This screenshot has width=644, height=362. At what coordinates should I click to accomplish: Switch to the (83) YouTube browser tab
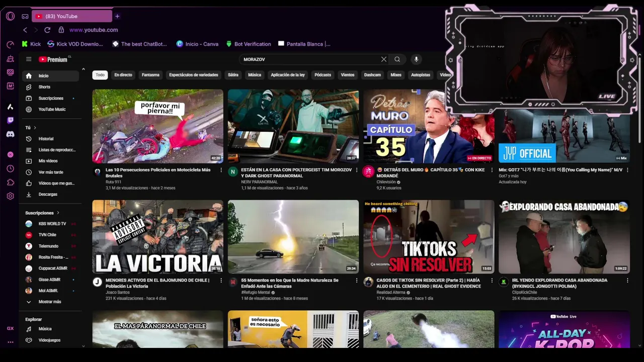pos(71,16)
